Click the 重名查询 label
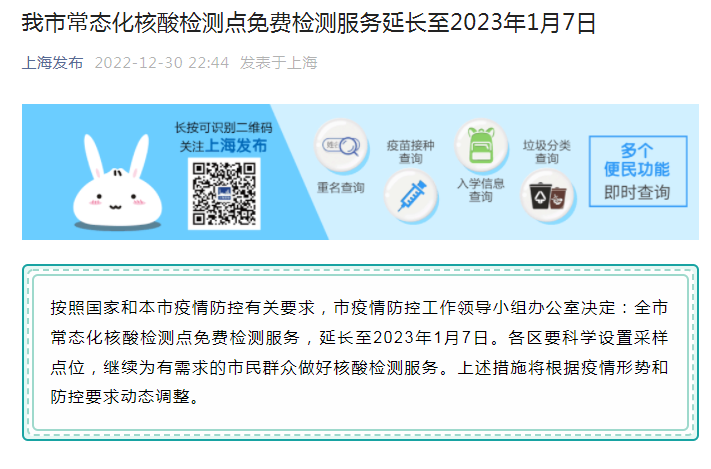Viewport: 711px width, 469px height. (341, 188)
